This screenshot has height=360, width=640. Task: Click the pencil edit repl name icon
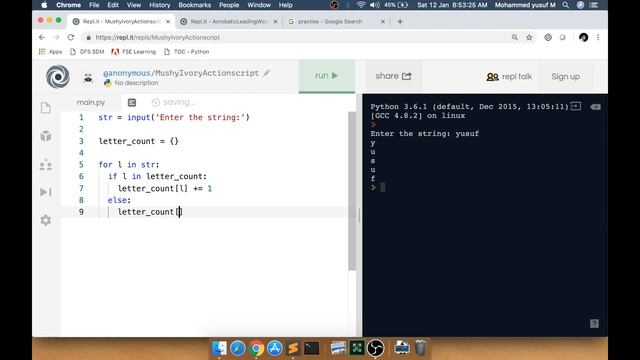(x=267, y=73)
